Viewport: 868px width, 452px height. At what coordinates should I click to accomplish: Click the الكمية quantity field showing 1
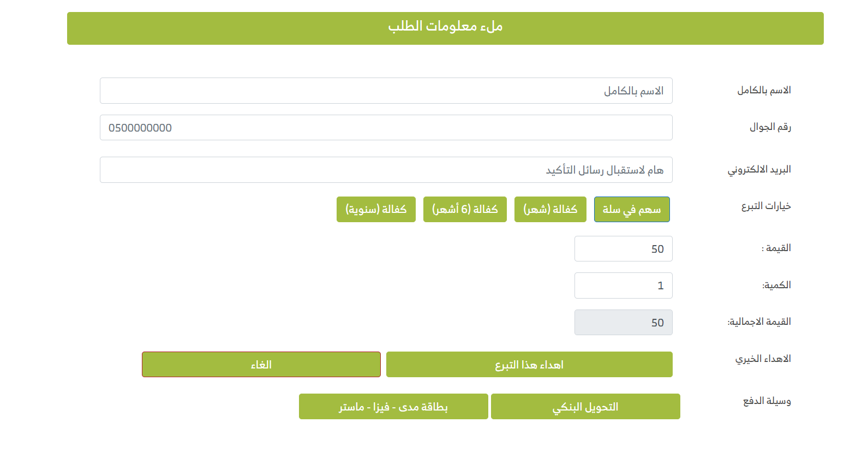pos(623,286)
